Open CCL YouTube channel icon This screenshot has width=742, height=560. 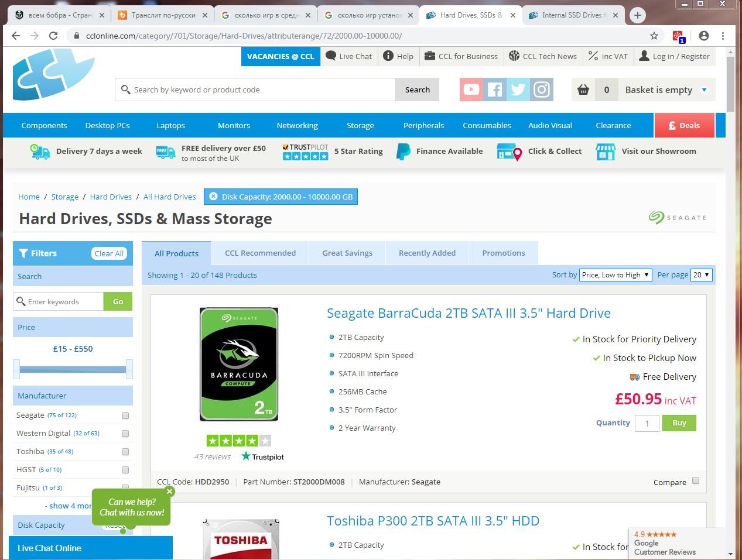(471, 90)
